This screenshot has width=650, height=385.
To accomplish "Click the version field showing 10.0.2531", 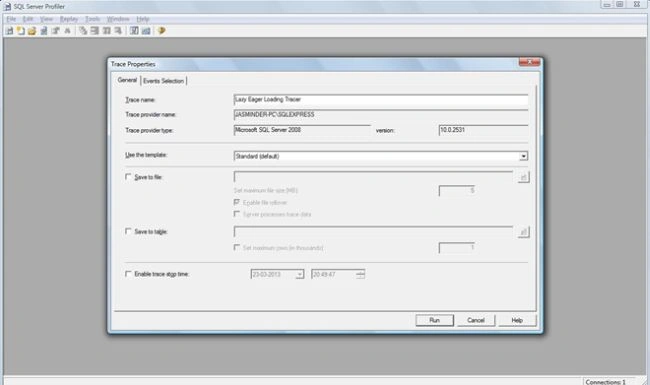I will pos(483,130).
